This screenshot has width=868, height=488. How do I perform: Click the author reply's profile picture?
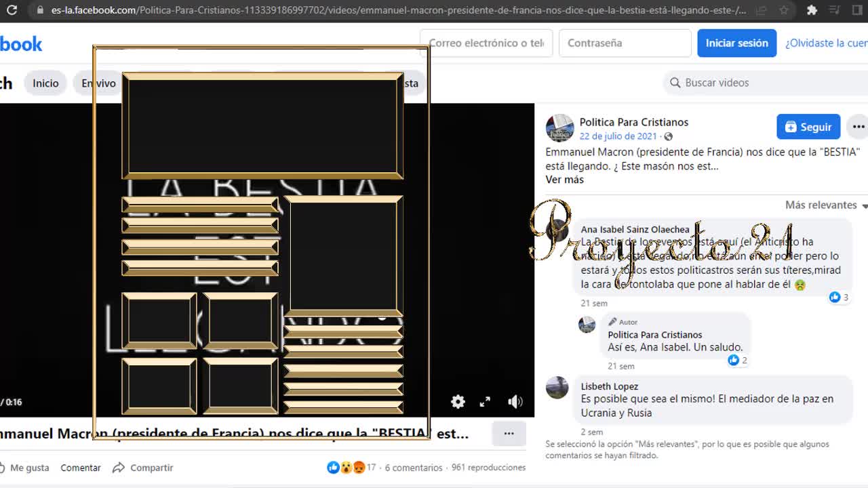pos(587,324)
